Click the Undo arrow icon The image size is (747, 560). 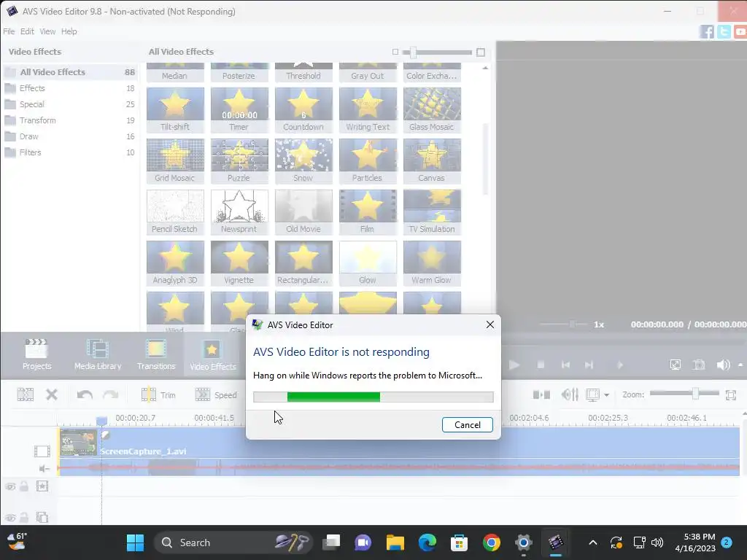(x=85, y=394)
